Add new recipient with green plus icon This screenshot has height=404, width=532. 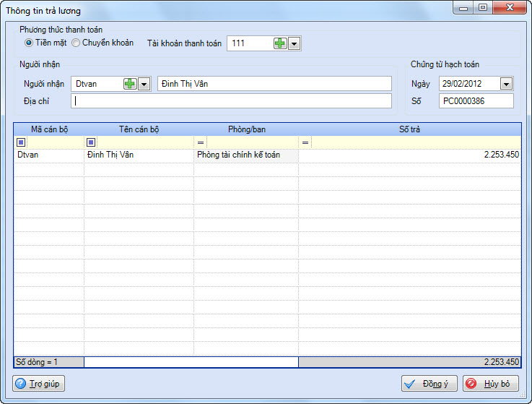pyautogui.click(x=130, y=84)
